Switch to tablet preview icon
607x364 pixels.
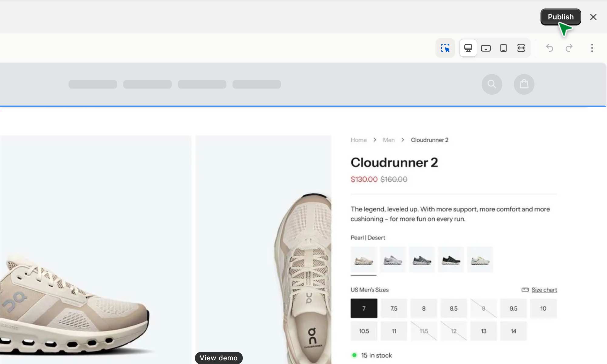coord(486,48)
